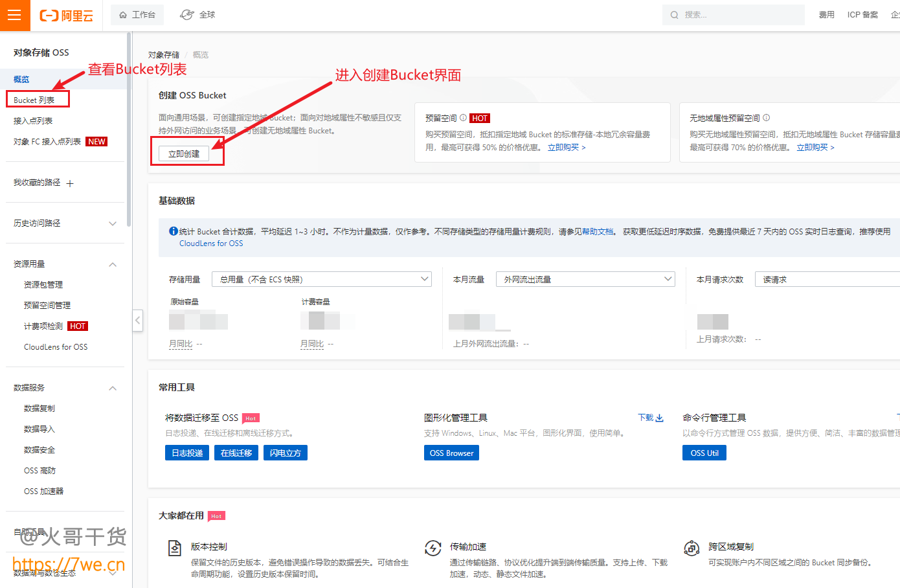Image resolution: width=900 pixels, height=588 pixels.
Task: Click 将数据迁移至 OSS heading
Action: click(x=201, y=418)
